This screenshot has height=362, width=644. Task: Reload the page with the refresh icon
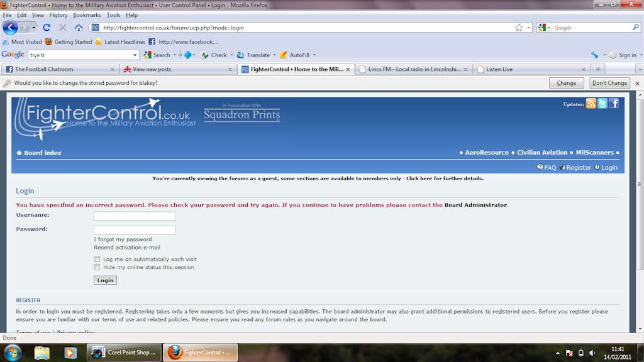click(47, 28)
